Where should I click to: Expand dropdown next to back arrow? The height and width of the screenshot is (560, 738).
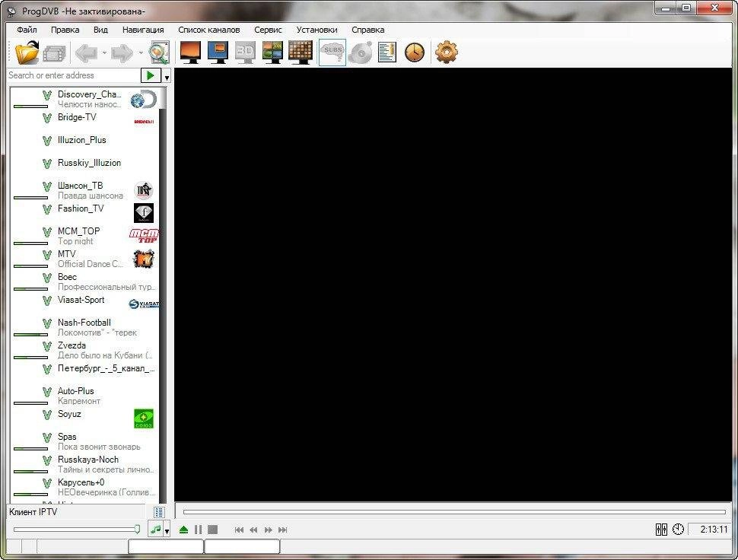pyautogui.click(x=104, y=53)
